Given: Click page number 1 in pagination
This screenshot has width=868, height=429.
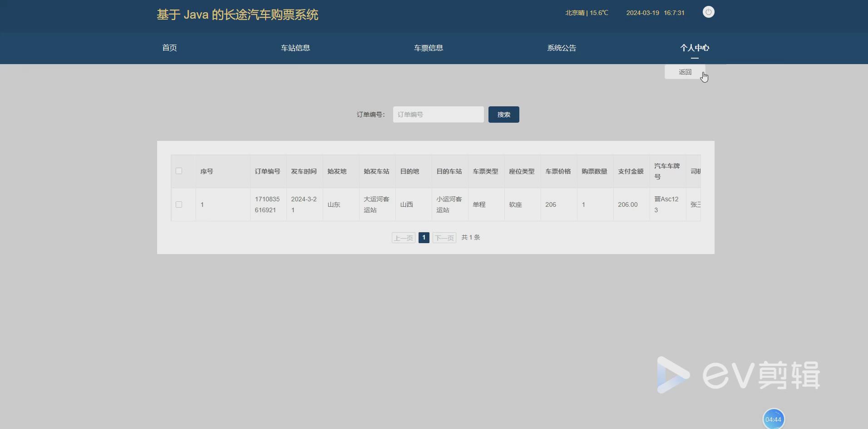Looking at the screenshot, I should [x=424, y=237].
